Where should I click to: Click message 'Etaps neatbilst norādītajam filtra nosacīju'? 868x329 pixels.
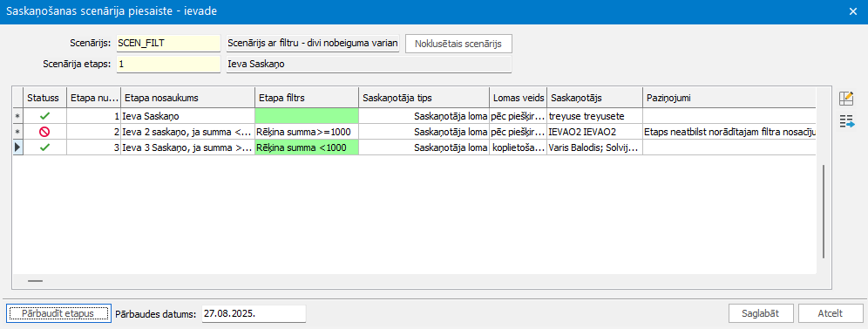[x=729, y=133]
